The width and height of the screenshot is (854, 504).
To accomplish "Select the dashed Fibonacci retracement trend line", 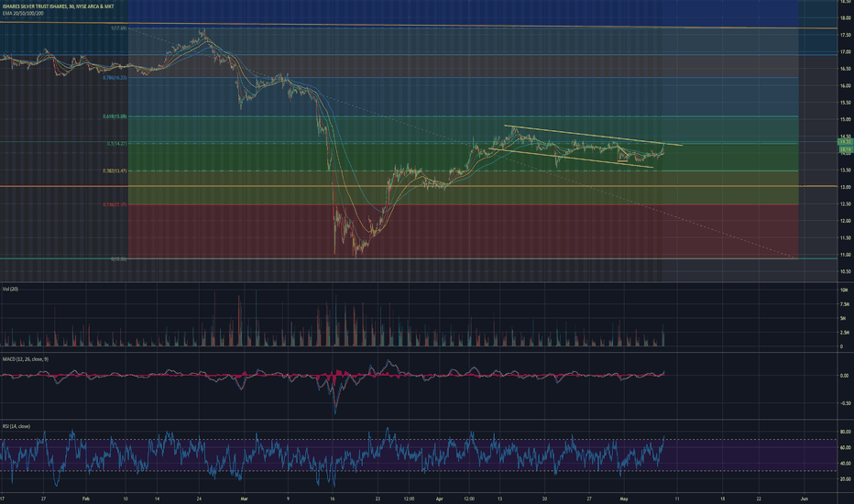I will point(463,143).
